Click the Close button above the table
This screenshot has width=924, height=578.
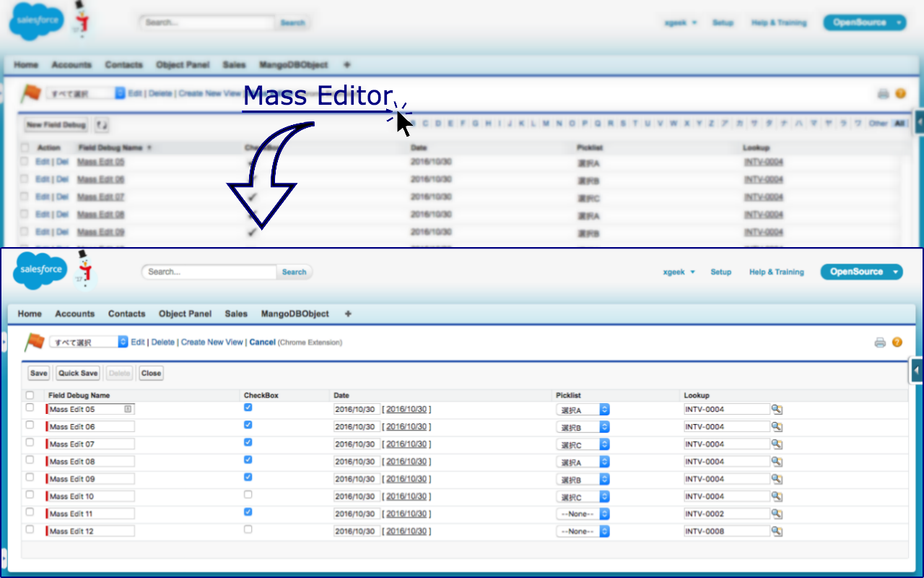click(152, 374)
